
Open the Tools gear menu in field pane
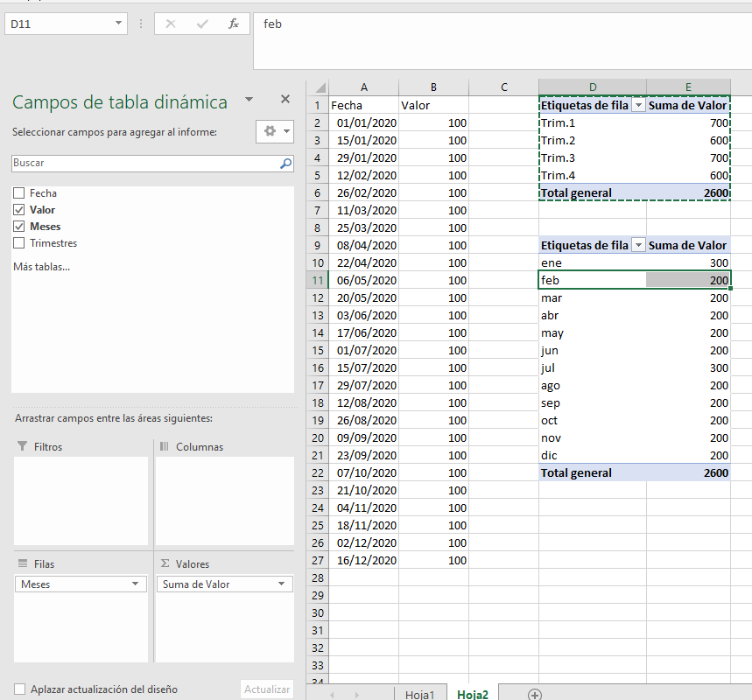click(x=275, y=131)
